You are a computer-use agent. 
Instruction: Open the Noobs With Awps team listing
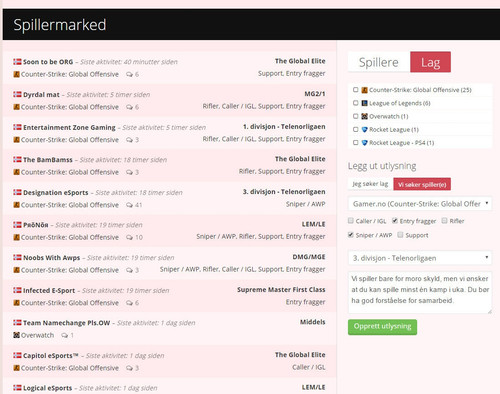(x=51, y=258)
